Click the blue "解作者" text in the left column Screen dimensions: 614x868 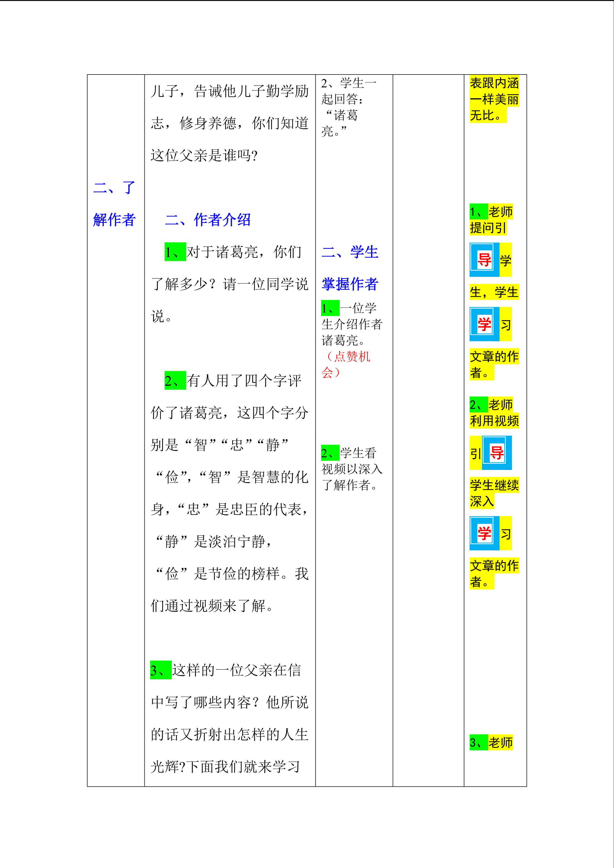(114, 220)
